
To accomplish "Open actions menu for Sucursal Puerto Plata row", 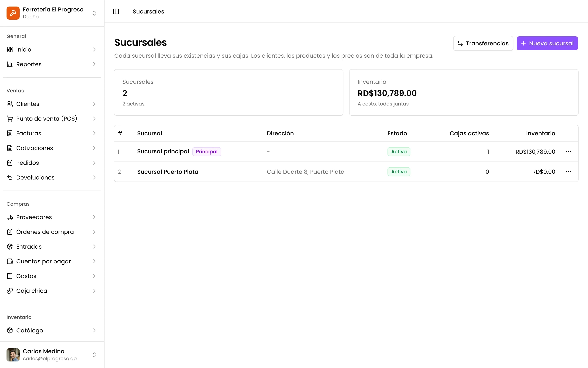I will click(x=568, y=172).
